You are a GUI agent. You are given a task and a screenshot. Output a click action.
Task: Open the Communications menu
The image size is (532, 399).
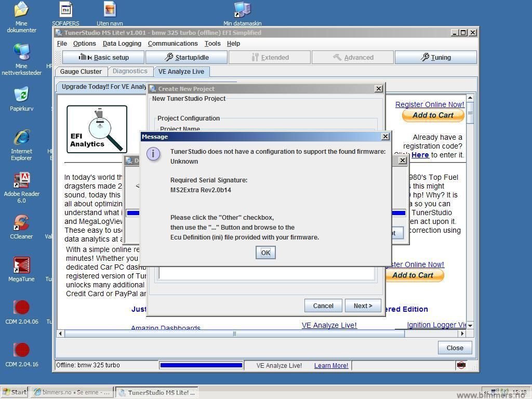pyautogui.click(x=172, y=44)
